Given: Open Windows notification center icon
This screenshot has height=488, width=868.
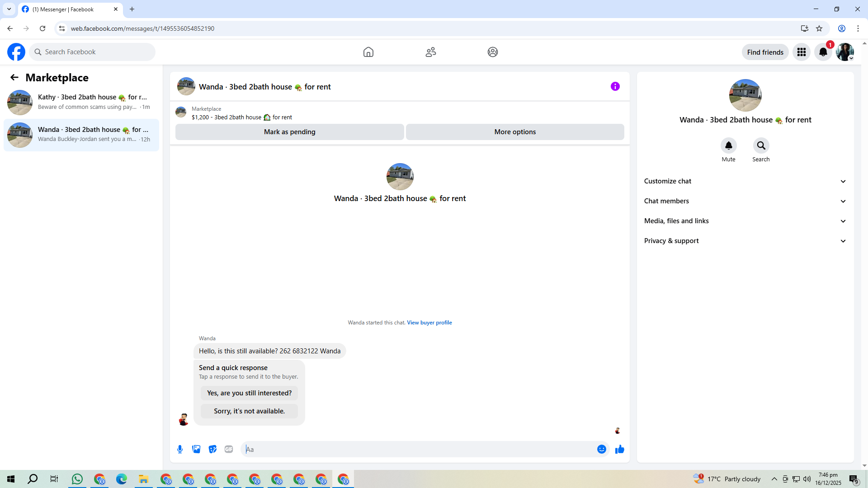Looking at the screenshot, I should click(x=854, y=479).
